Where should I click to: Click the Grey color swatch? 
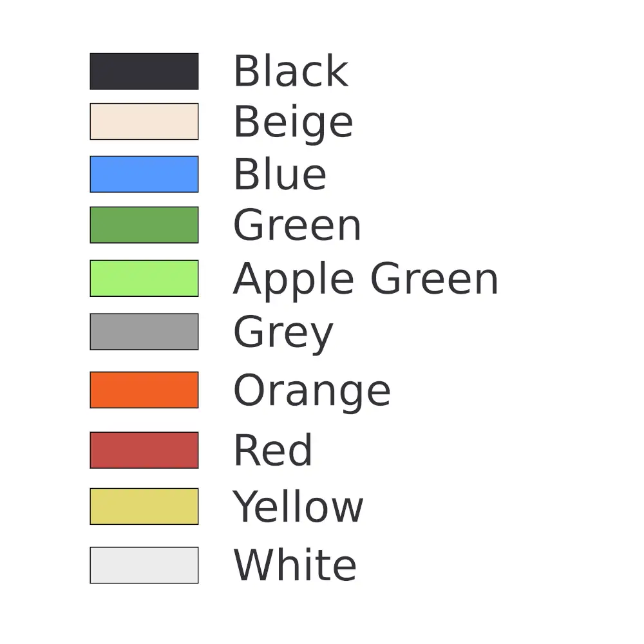(x=144, y=332)
